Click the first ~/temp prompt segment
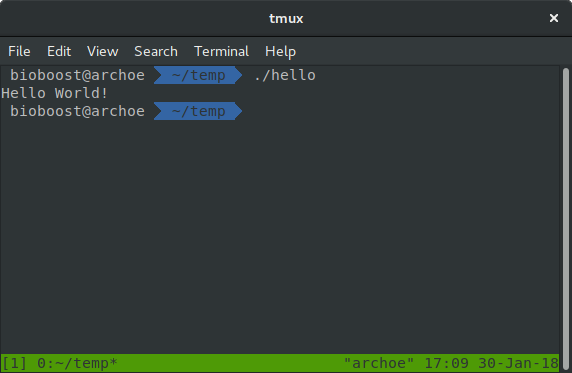 coord(198,75)
